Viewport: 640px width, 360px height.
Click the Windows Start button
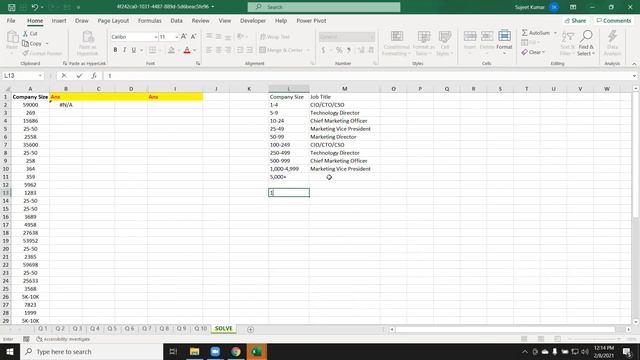[x=10, y=351]
